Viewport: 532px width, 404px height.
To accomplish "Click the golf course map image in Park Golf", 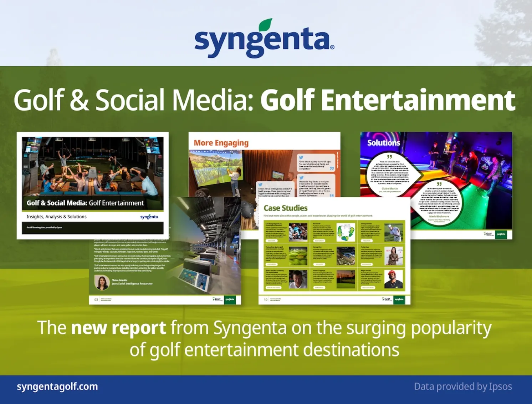I will [346, 232].
